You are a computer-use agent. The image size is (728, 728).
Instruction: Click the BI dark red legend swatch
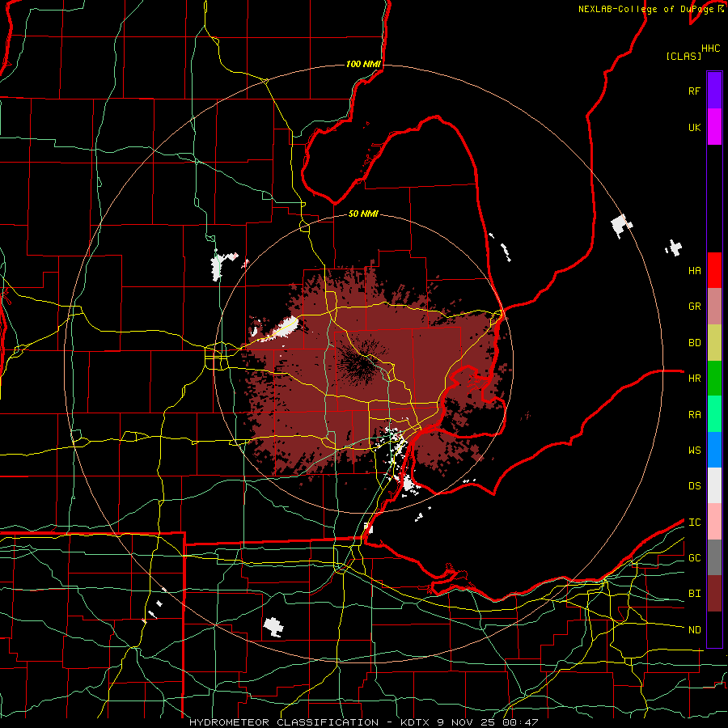[714, 594]
